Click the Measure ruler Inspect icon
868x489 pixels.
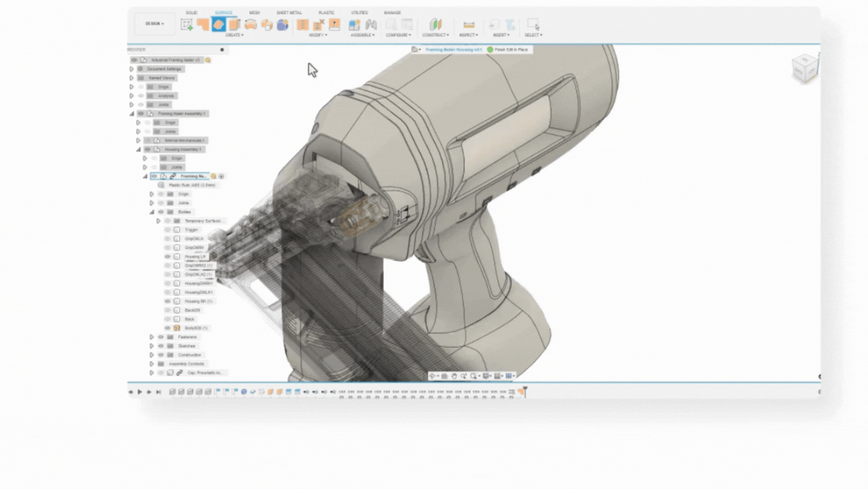coord(468,25)
